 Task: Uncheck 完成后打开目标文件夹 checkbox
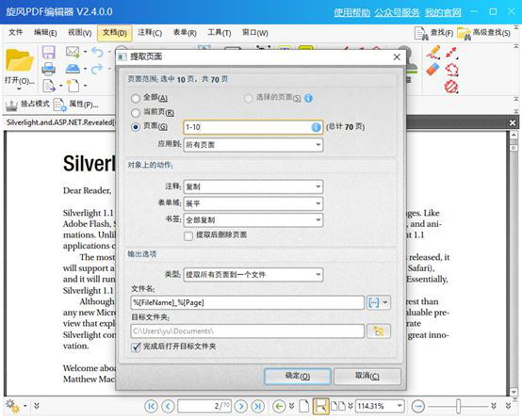pos(136,347)
